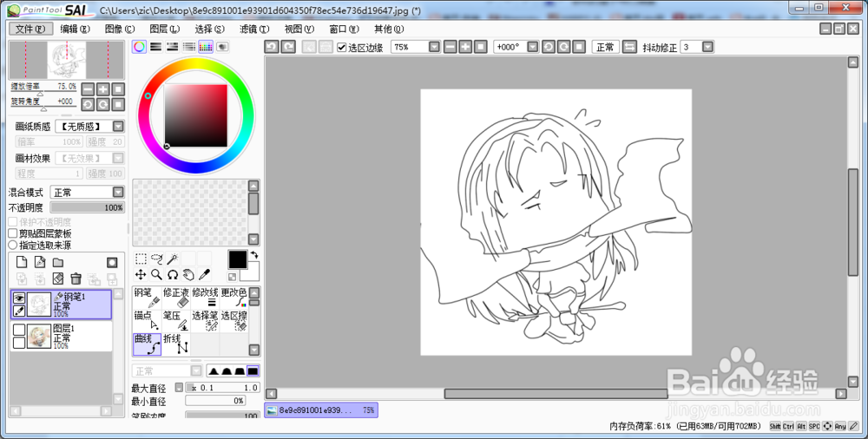Screen dimensions: 868x439
Task: Open the 抖动修正 stabilizer dropdown
Action: pyautogui.click(x=707, y=47)
